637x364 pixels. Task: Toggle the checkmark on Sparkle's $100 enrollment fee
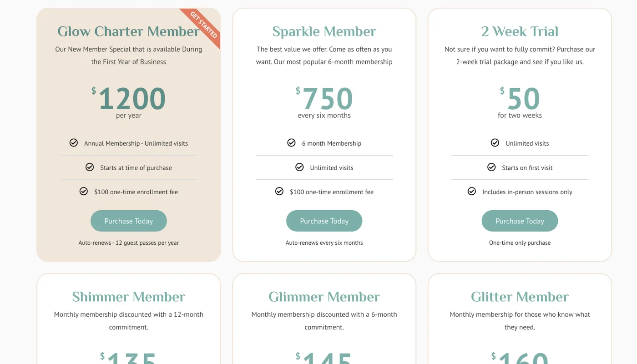(x=279, y=191)
